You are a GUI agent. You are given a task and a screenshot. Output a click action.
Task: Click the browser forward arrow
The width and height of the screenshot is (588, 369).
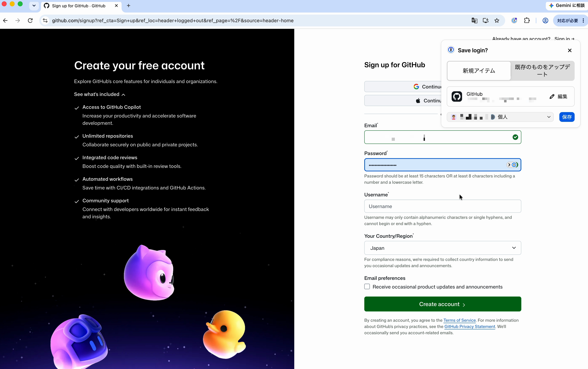point(18,21)
